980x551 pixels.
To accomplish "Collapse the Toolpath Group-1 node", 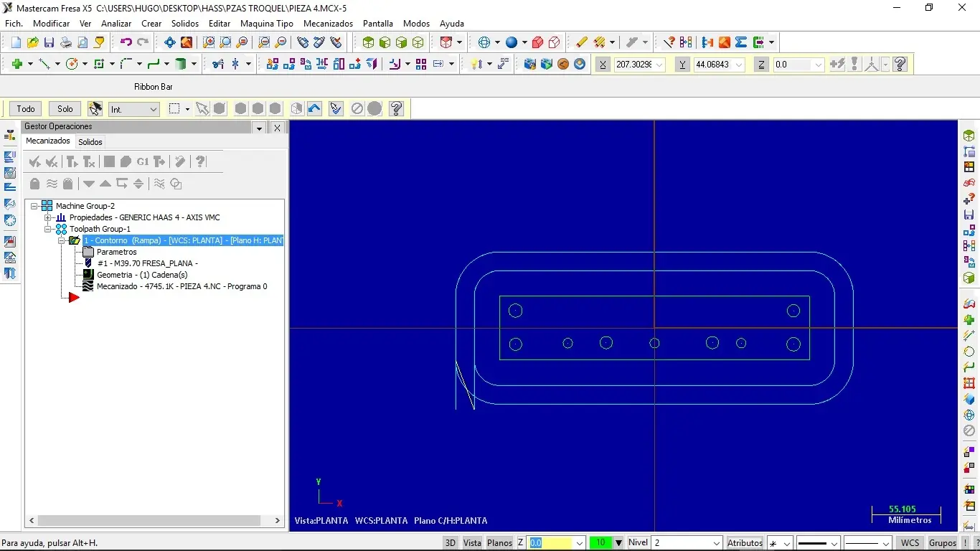I will point(47,229).
